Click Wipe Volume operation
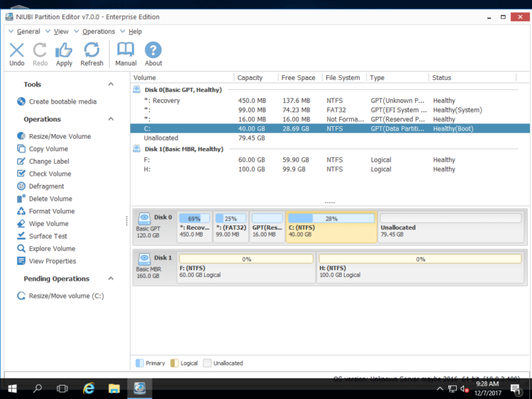 coord(43,224)
